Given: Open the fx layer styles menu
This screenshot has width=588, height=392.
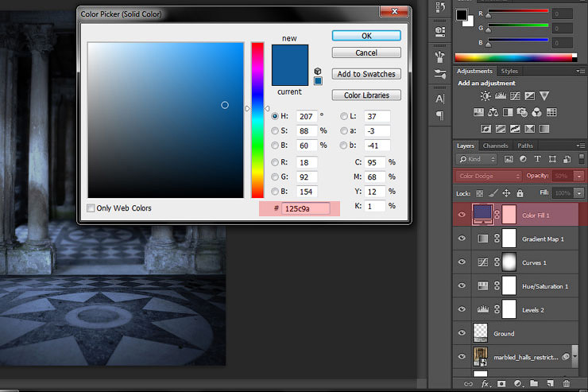Looking at the screenshot, I should [485, 384].
